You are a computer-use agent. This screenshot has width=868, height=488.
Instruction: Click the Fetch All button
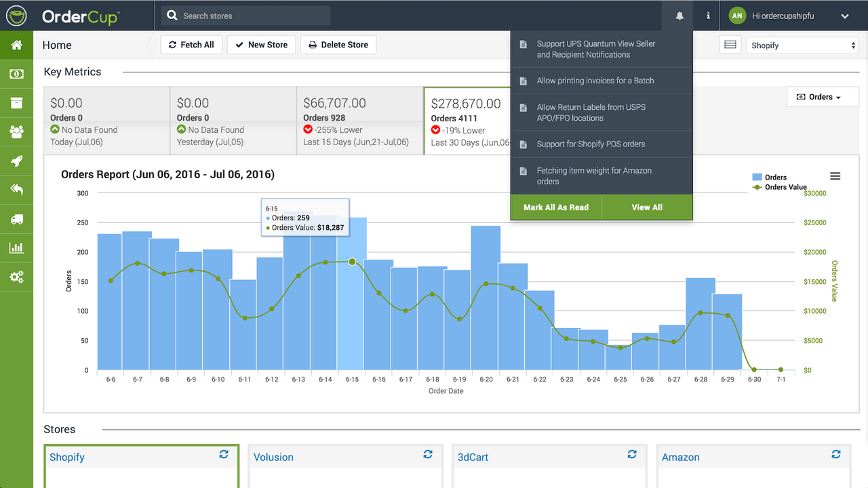191,45
